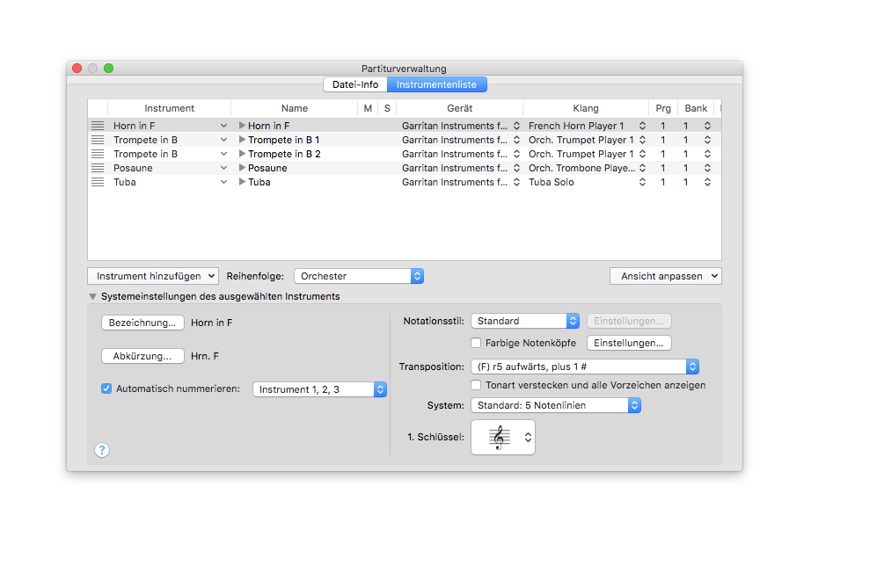Viewport: 891px width, 588px height.
Task: Click the S (solo) column header
Action: pyautogui.click(x=387, y=108)
